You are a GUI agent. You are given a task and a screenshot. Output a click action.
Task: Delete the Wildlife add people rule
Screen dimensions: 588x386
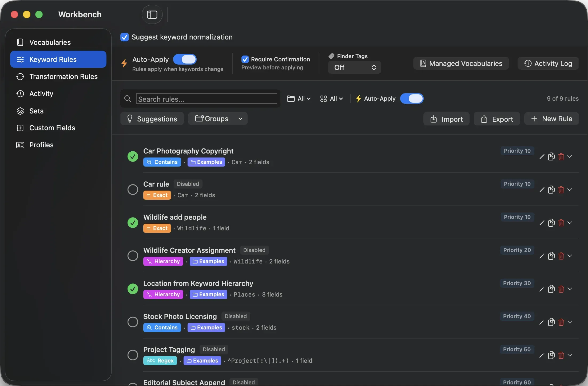click(x=561, y=223)
